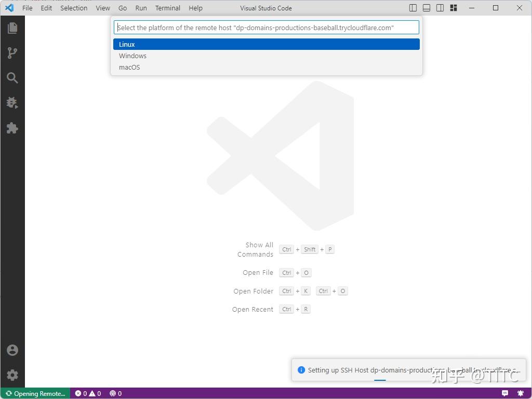Viewport: 532px width, 399px height.
Task: Click the Open Folder link
Action: pos(253,291)
